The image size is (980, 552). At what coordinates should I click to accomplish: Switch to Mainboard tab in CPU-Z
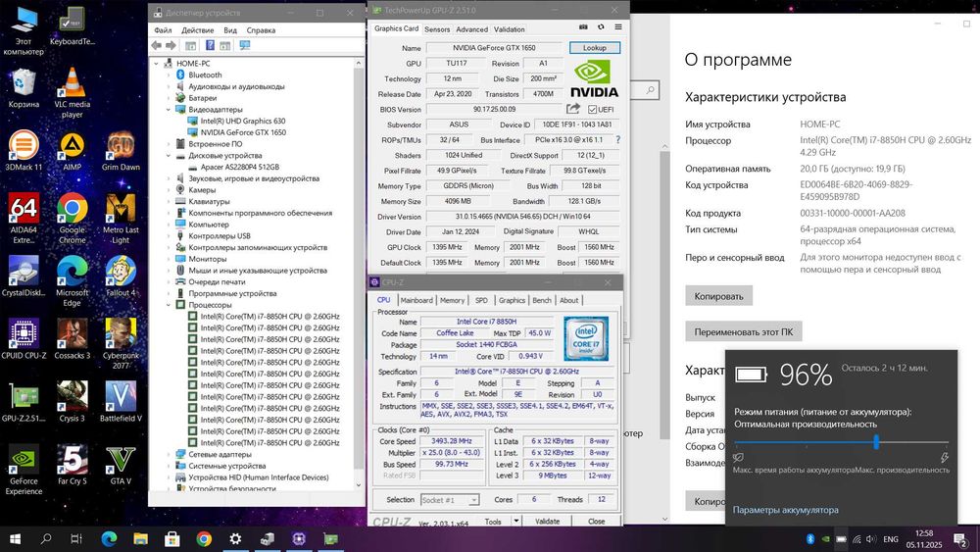(416, 300)
